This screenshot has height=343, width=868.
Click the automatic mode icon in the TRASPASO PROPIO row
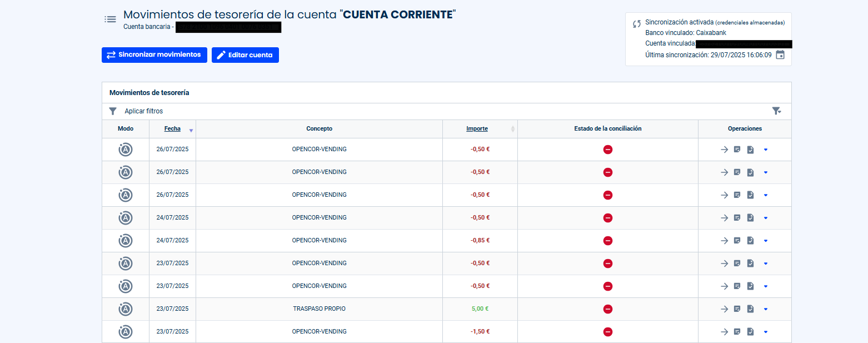click(x=126, y=309)
